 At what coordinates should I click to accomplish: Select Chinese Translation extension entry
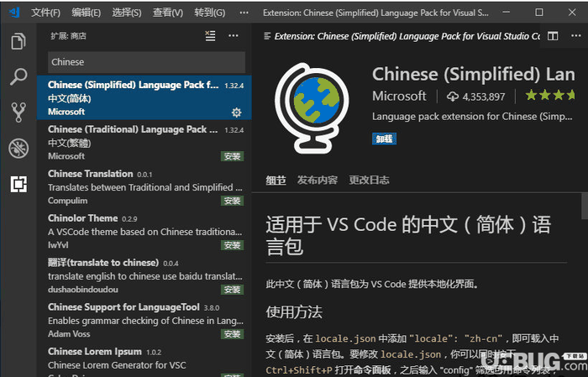coord(144,186)
